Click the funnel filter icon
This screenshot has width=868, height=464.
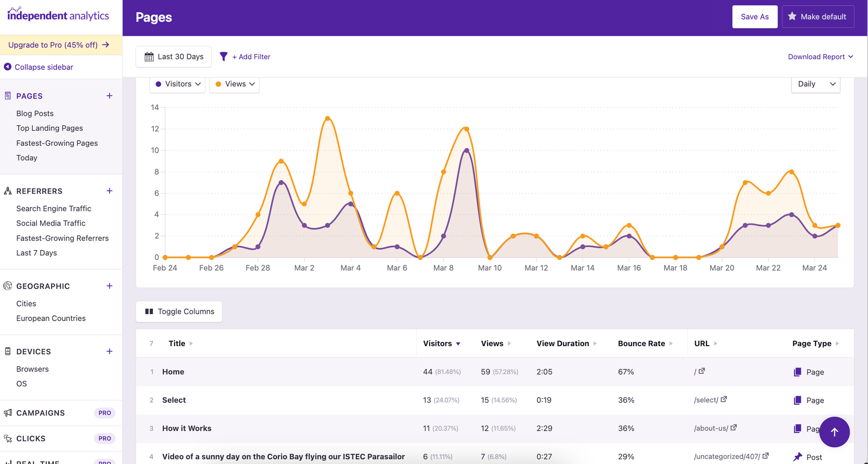click(x=224, y=56)
